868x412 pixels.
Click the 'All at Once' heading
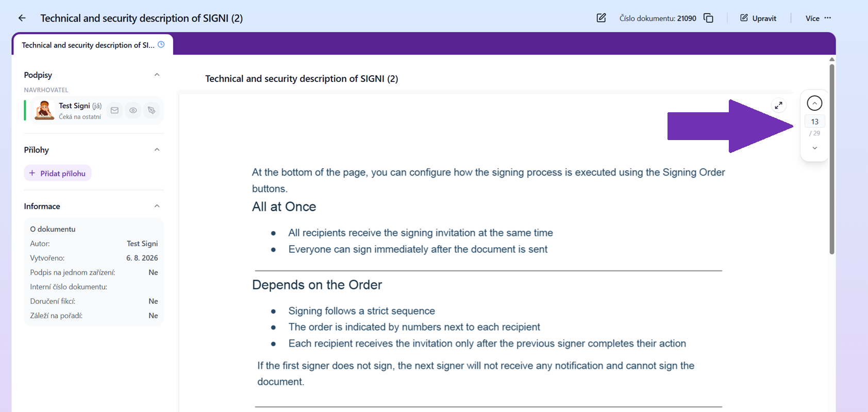tap(284, 207)
